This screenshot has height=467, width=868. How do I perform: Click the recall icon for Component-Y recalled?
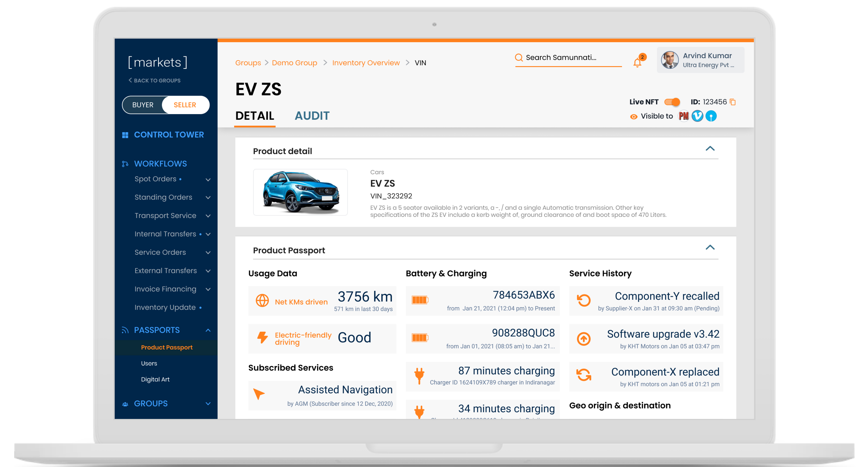pos(584,300)
